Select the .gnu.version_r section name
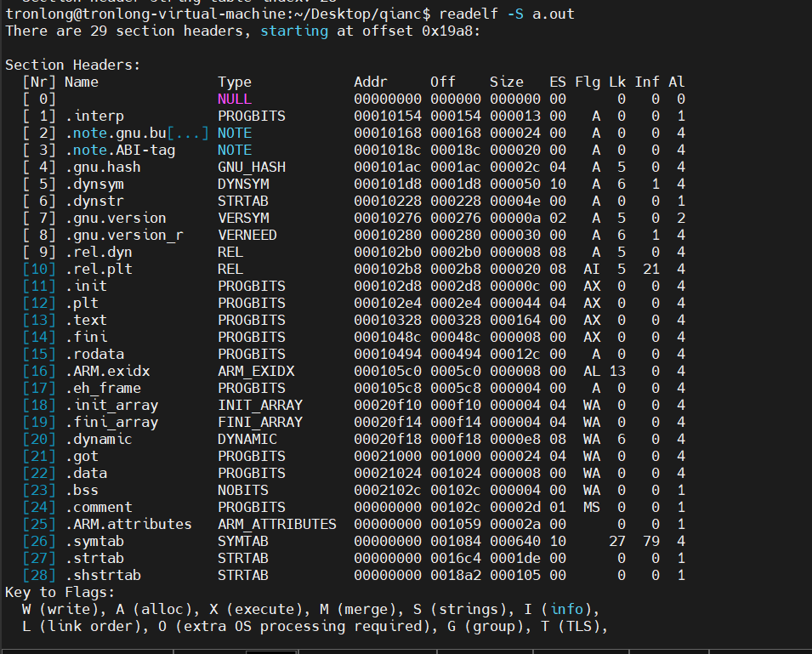 pyautogui.click(x=124, y=235)
